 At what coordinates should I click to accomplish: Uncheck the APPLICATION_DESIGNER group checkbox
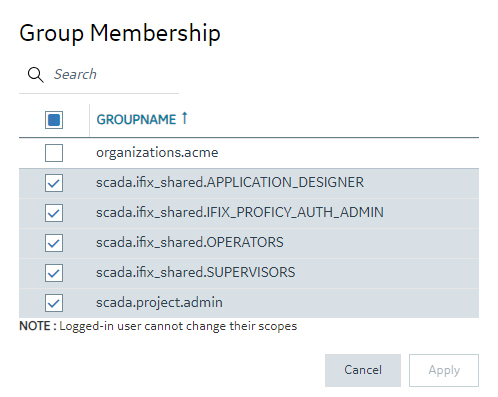(x=54, y=183)
